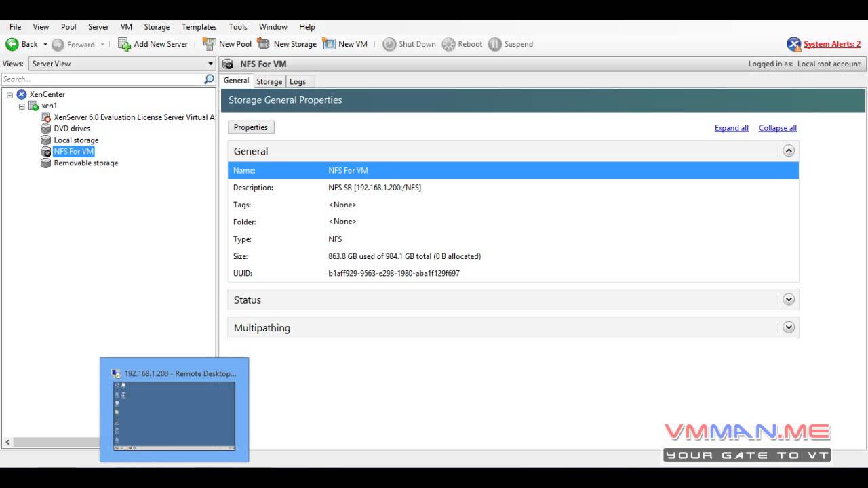Click the Collapse all link

click(778, 128)
